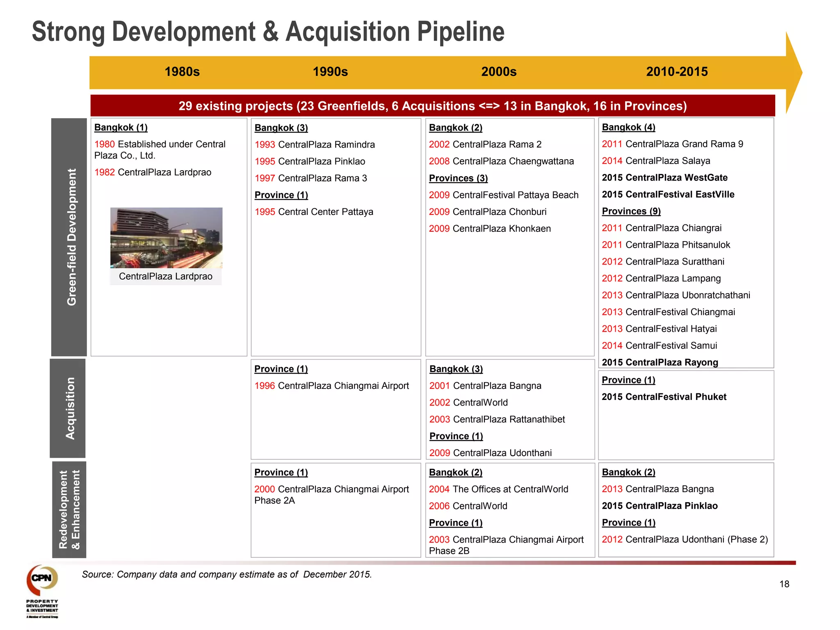The height and width of the screenshot is (630, 840).
Task: Click the 2015 CentralFestival Phuket entry
Action: point(664,397)
